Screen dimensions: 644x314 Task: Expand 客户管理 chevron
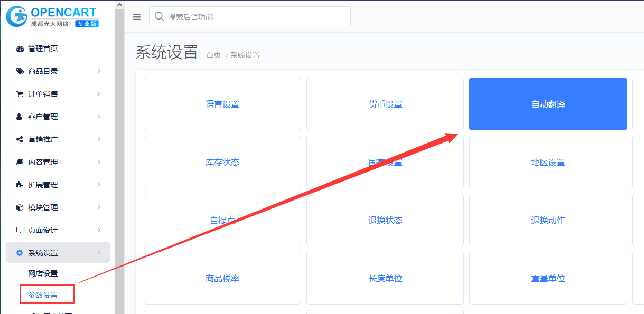click(x=99, y=117)
